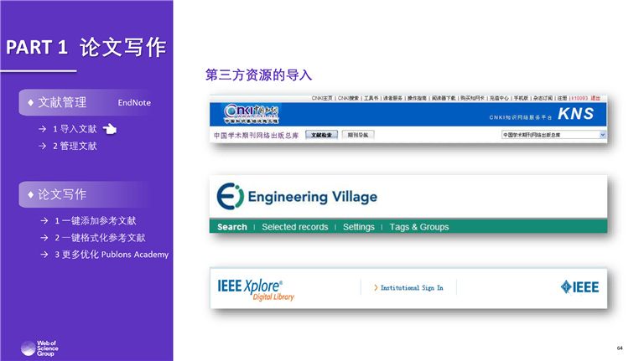The height and width of the screenshot is (361, 644).
Task: Click the 操作指南 link
Action: pyautogui.click(x=417, y=98)
